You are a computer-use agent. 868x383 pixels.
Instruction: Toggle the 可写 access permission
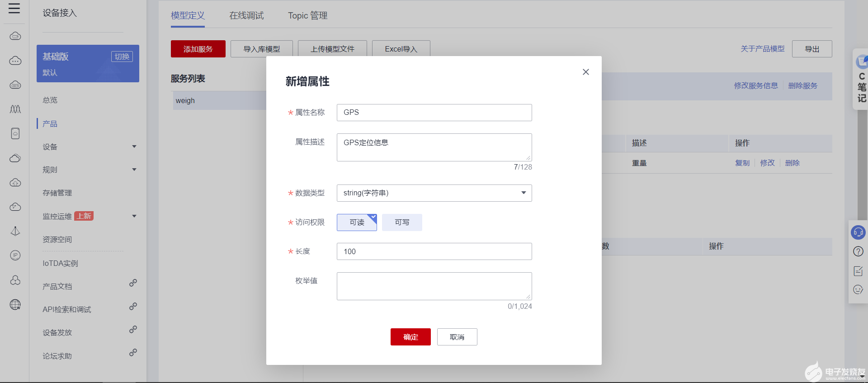(x=402, y=222)
